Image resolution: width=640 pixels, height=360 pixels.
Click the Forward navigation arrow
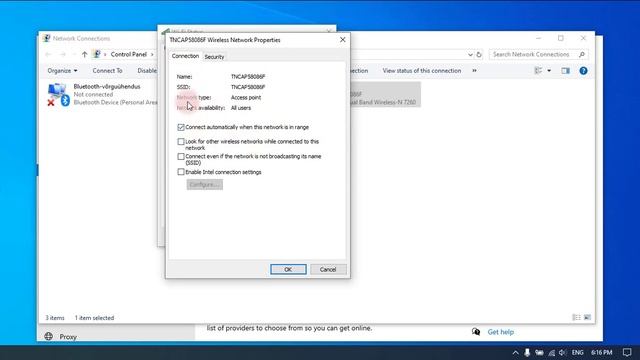[x=62, y=54]
